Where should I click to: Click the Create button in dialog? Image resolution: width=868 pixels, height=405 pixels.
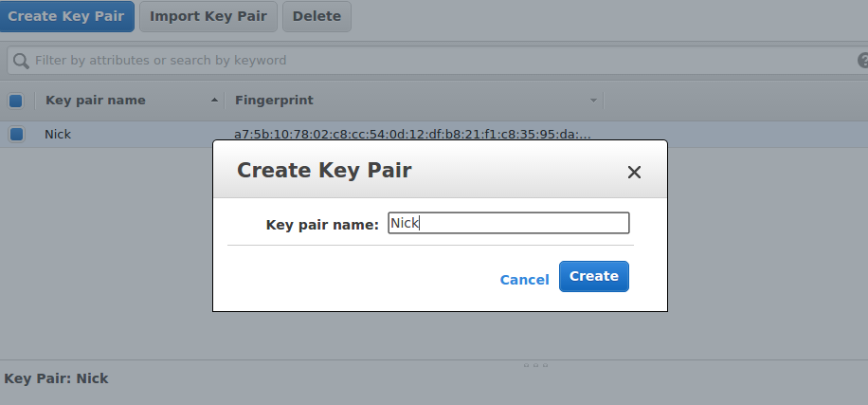(x=593, y=276)
